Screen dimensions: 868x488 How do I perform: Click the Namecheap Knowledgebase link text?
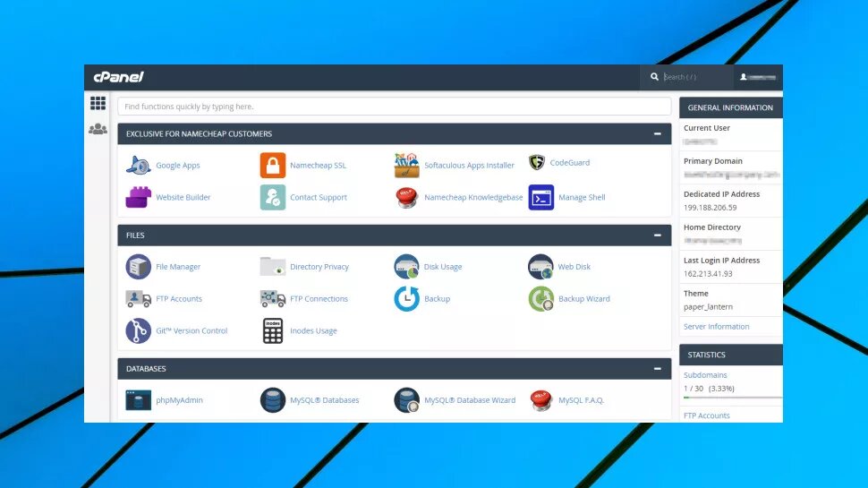(473, 197)
